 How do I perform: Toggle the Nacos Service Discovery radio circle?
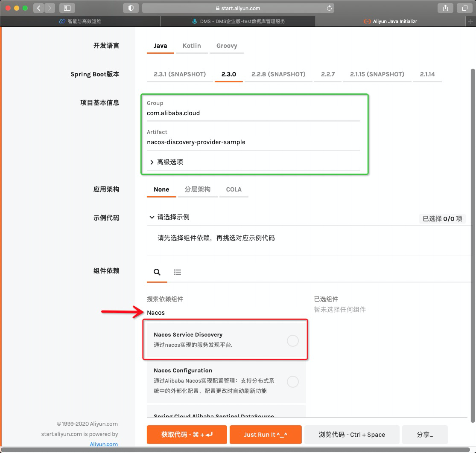point(292,341)
